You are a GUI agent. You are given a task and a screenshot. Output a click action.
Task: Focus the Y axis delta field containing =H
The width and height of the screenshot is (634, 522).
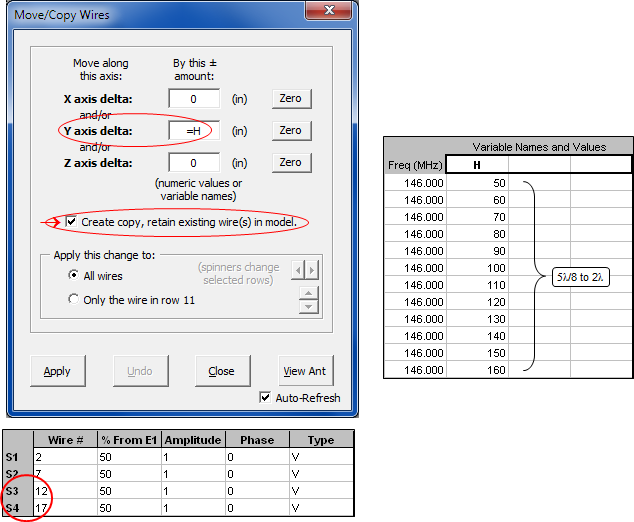(x=195, y=131)
